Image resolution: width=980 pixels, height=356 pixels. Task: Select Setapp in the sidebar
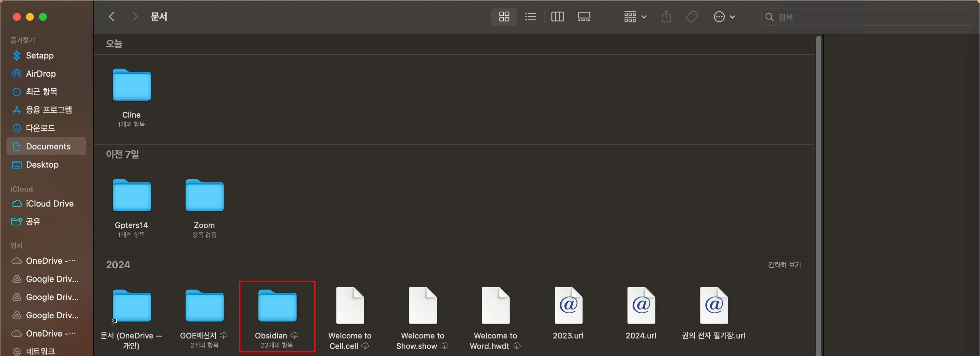[40, 56]
